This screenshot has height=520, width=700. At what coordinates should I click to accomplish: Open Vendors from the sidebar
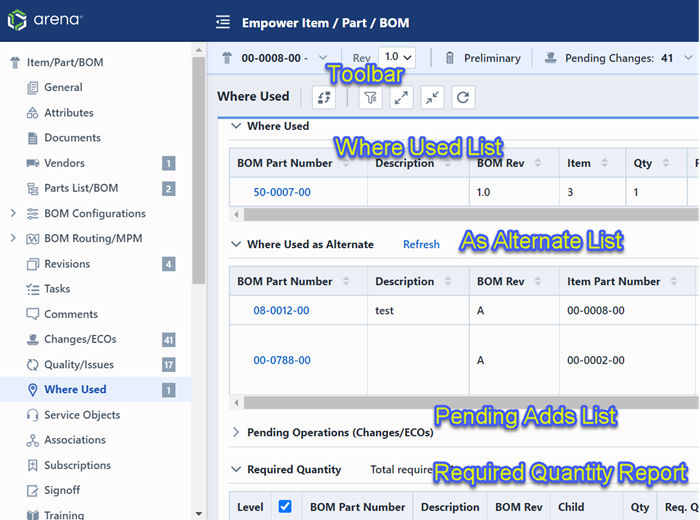(x=64, y=163)
